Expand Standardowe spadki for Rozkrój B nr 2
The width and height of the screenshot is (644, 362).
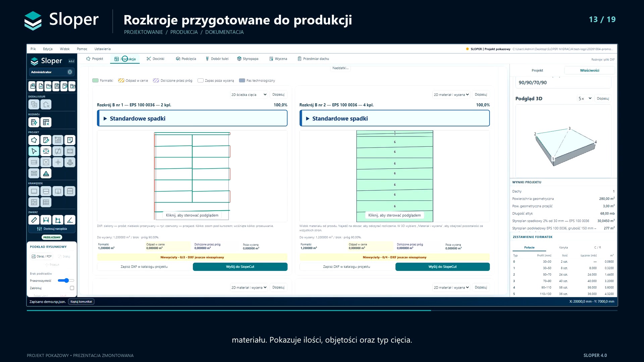[x=395, y=118]
